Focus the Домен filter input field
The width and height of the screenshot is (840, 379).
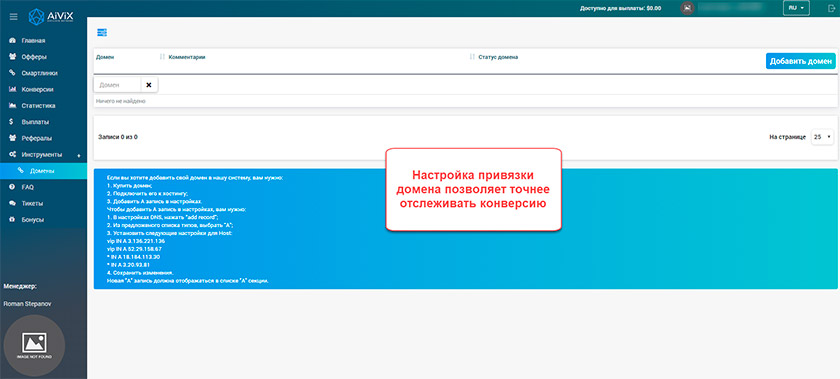click(117, 85)
